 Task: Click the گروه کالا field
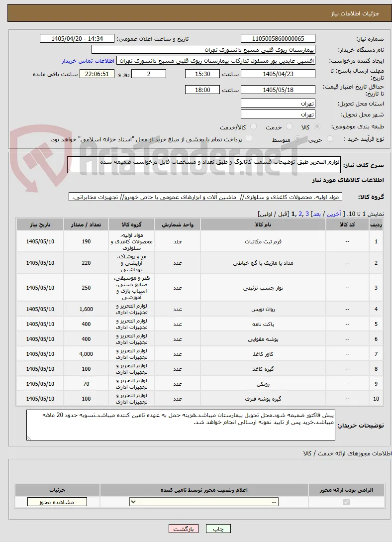205,197
